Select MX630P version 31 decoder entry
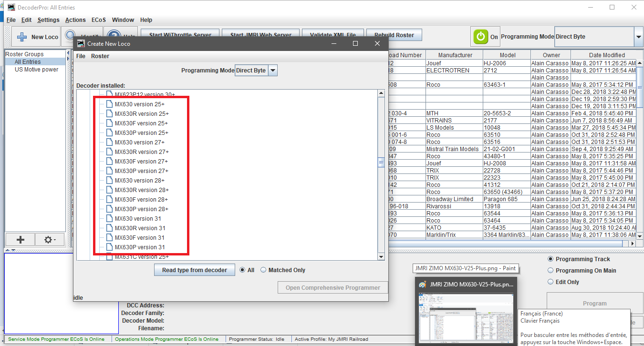Image resolution: width=644 pixels, height=346 pixels. [x=140, y=247]
